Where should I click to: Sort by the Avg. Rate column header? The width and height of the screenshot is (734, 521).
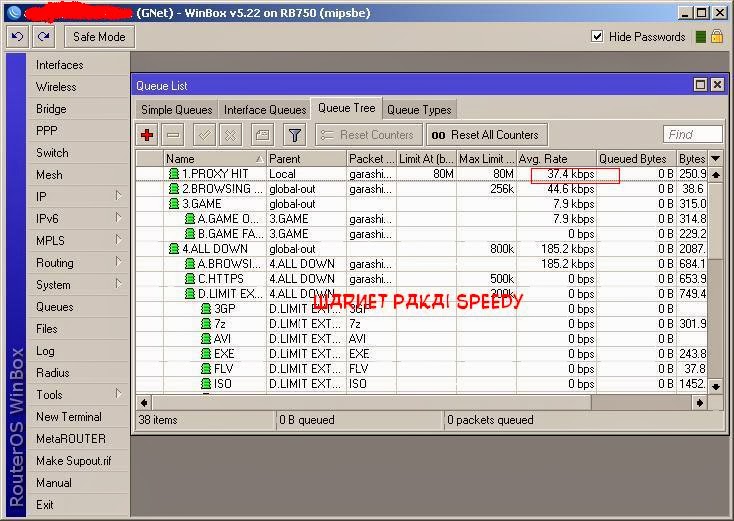coord(556,159)
